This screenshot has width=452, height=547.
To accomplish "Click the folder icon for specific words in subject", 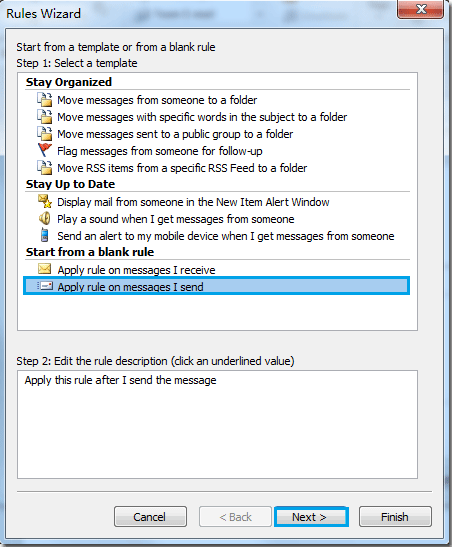I will (x=45, y=117).
